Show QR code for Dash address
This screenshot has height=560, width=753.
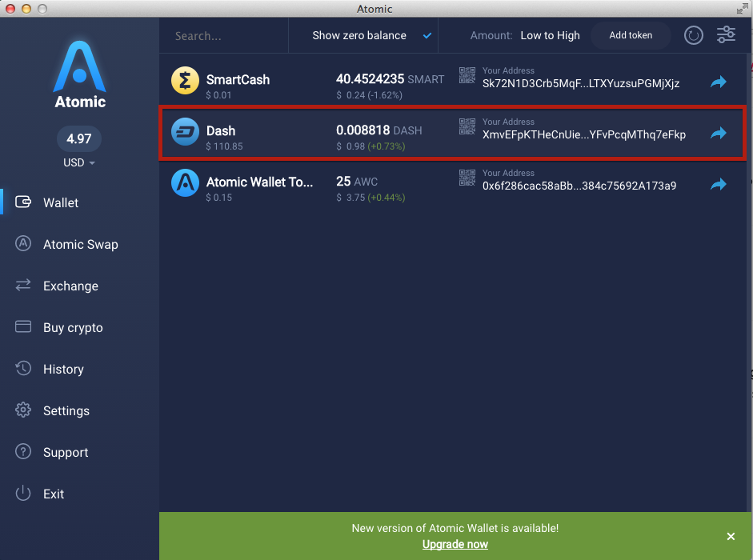point(467,126)
